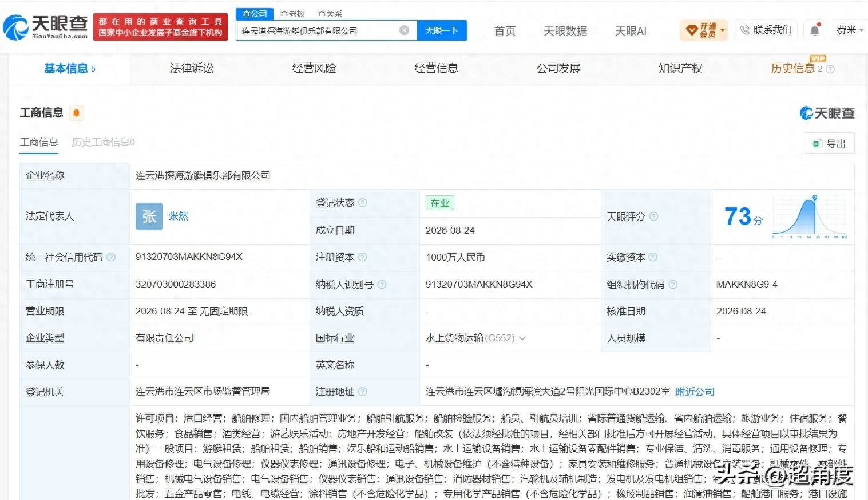868x500 pixels.
Task: Open the 费米 user account dropdown
Action: pos(850,30)
